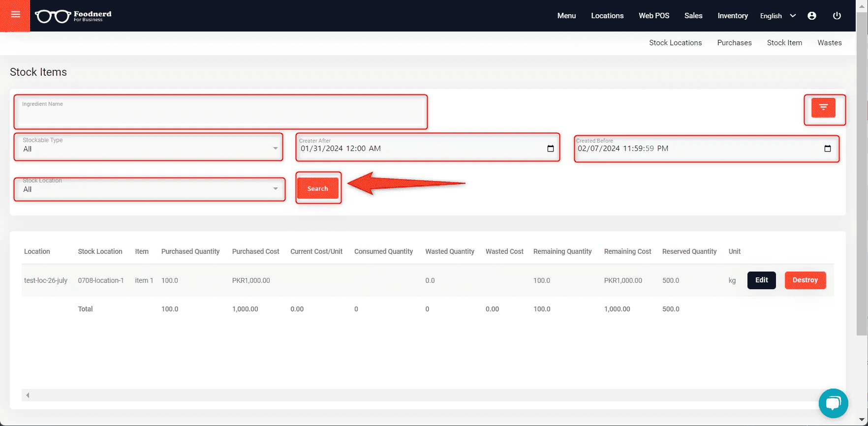The width and height of the screenshot is (868, 426).
Task: Click the kg unit cell
Action: [x=732, y=280]
